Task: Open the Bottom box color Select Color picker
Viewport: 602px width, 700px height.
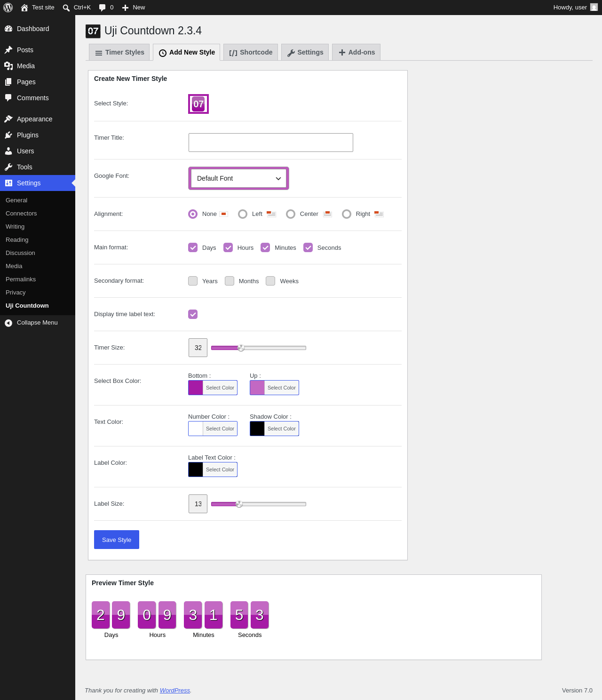Action: [x=213, y=388]
